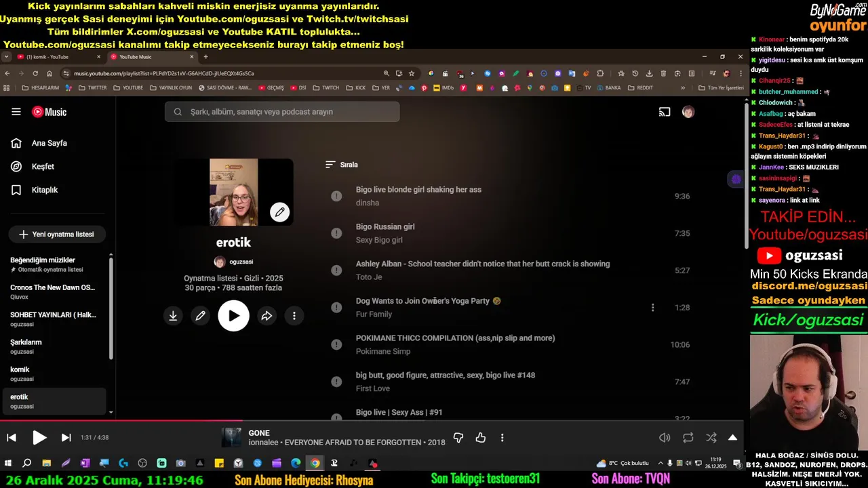Share the erotik playlist
Viewport: 868px width, 488px height.
(x=267, y=316)
